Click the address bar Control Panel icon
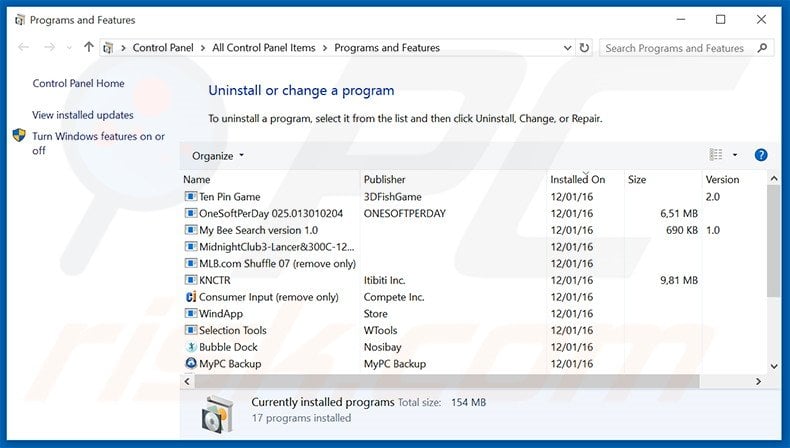This screenshot has height=448, width=790. 108,48
